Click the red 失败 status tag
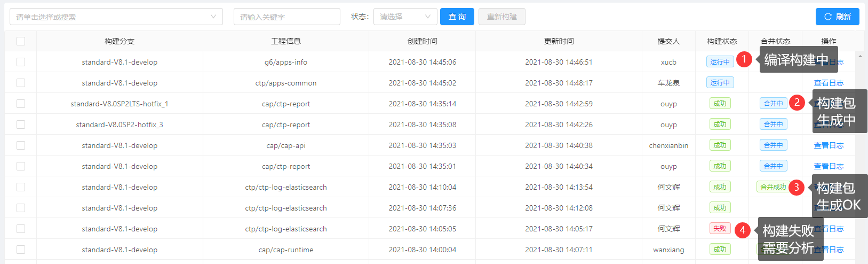The height and width of the screenshot is (264, 868). click(720, 229)
